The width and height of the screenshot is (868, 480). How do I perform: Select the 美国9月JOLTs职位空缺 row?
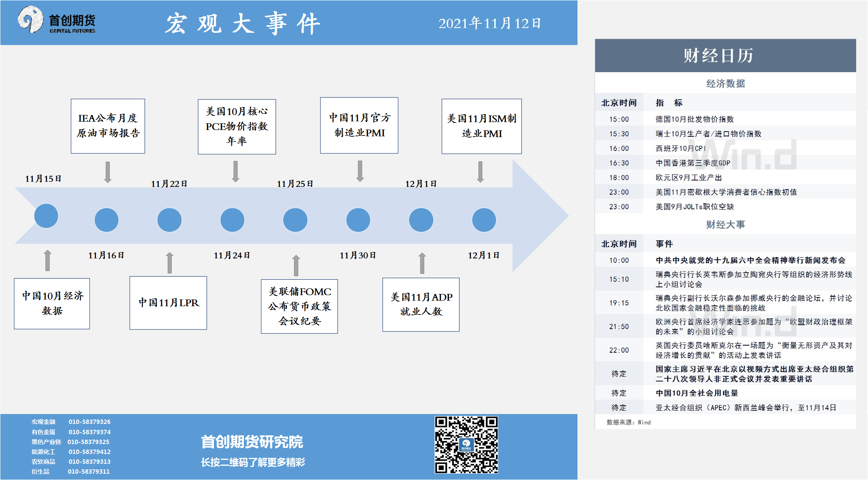pos(726,207)
